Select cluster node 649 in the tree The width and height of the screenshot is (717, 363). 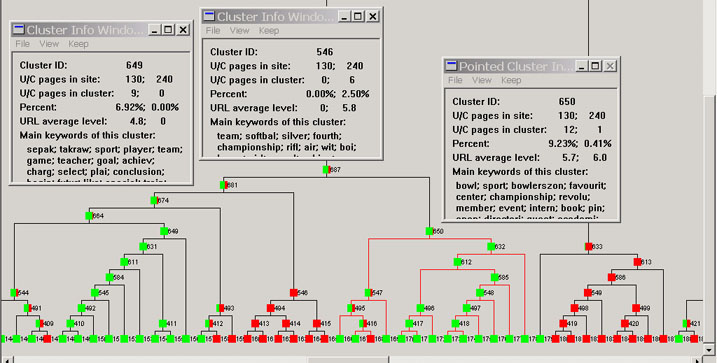[x=164, y=231]
